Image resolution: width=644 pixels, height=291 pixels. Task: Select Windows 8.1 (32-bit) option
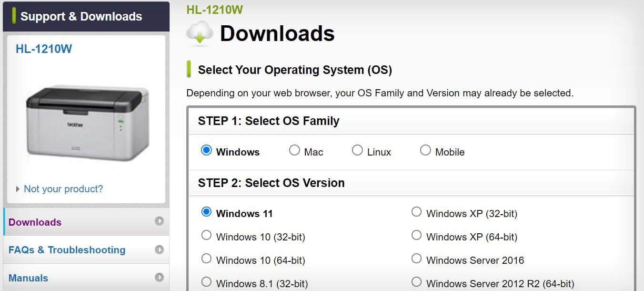coord(206,282)
